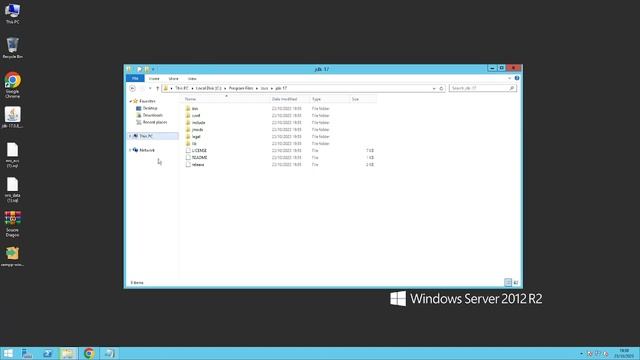Click Java in the address breadcrumb
The image size is (640, 360).
click(x=264, y=88)
